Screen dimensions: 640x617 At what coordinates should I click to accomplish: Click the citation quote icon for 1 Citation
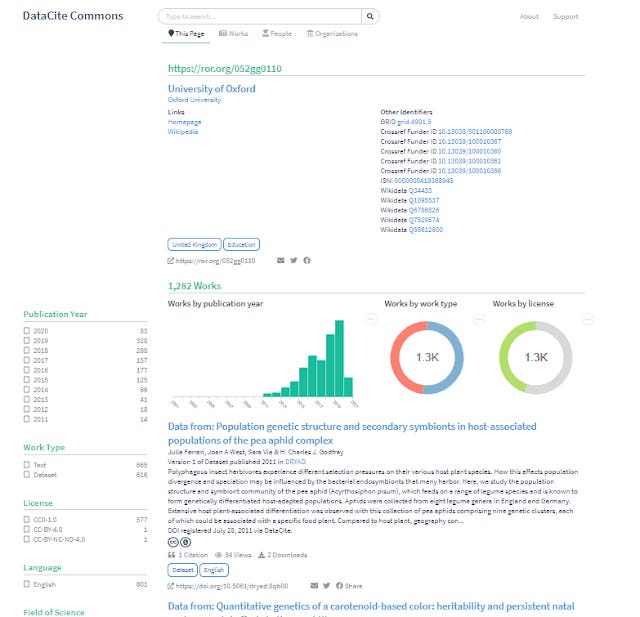171,555
